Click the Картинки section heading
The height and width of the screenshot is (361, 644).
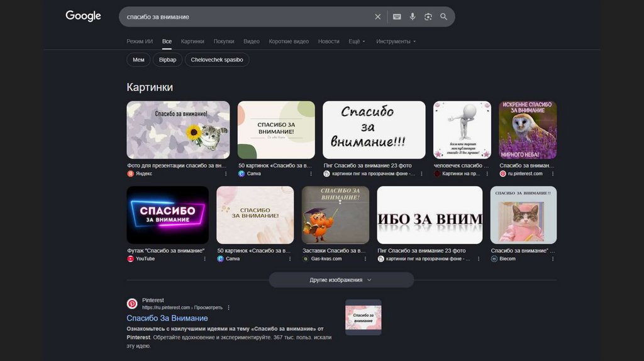pyautogui.click(x=150, y=87)
